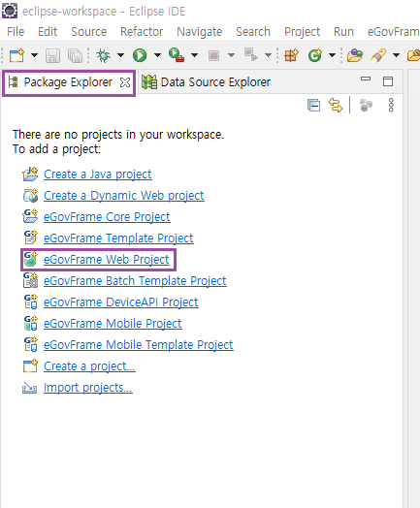This screenshot has height=508, width=420.
Task: Click eGovFrame Web Project link
Action: pyautogui.click(x=107, y=260)
